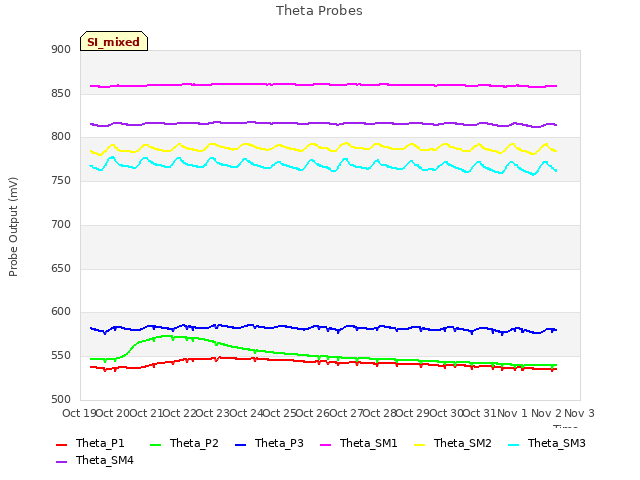Image resolution: width=640 pixels, height=480 pixels.
Task: Click the Oct 31 x-axis date label
Action: pos(480,413)
